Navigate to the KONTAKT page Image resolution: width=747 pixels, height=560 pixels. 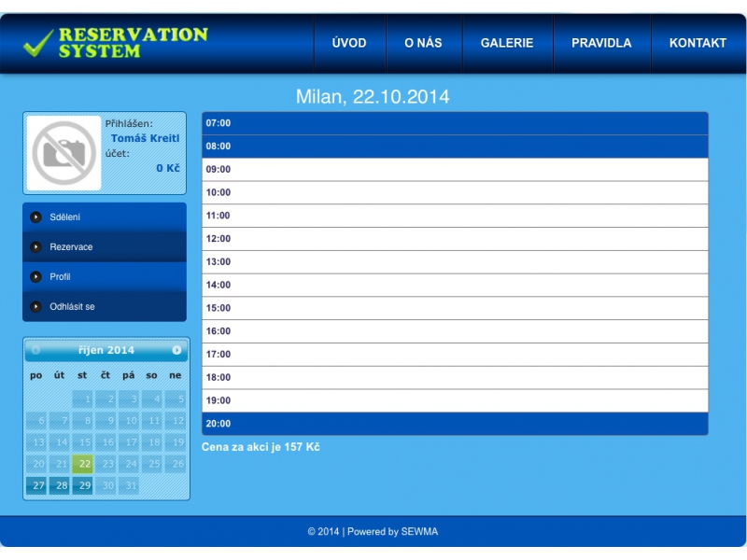tap(698, 43)
